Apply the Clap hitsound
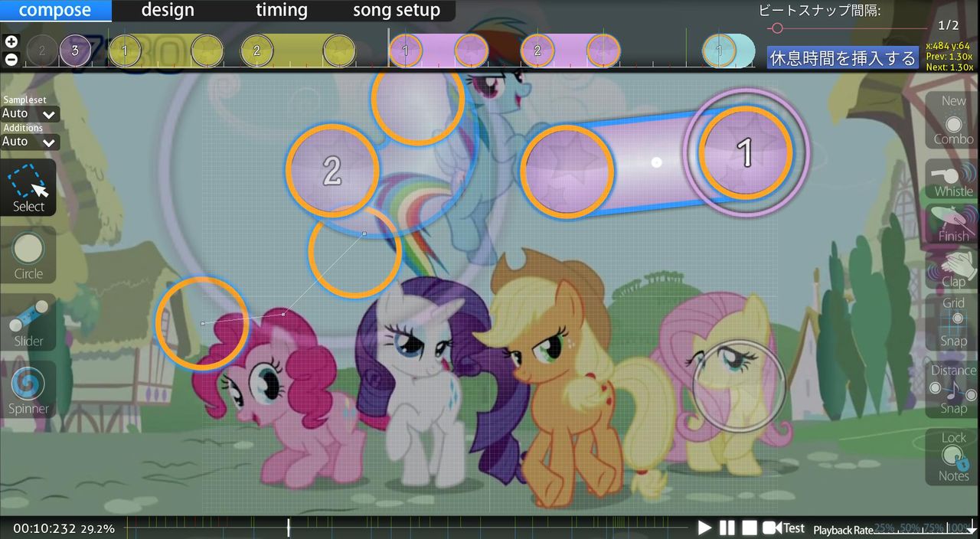The height and width of the screenshot is (539, 980). tap(952, 268)
